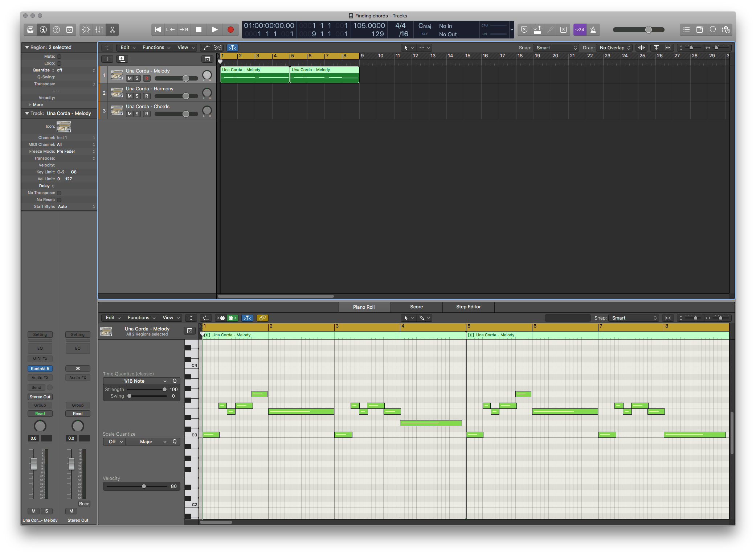Screen dimensions: 756x555
Task: Click the Record button in transport
Action: [x=230, y=30]
